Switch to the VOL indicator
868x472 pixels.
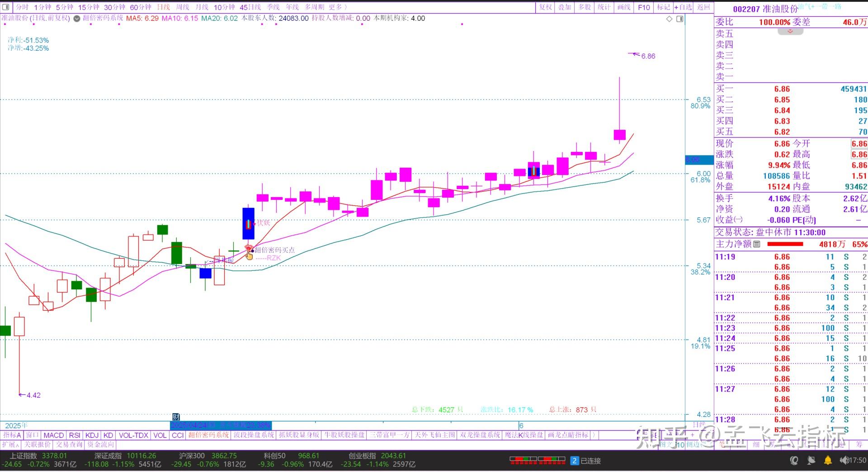coord(160,435)
